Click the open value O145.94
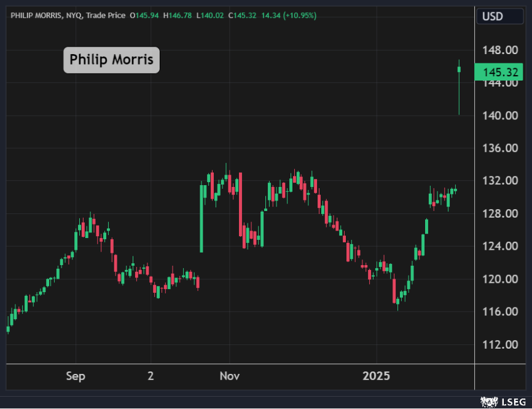This screenshot has height=409, width=532. click(144, 15)
